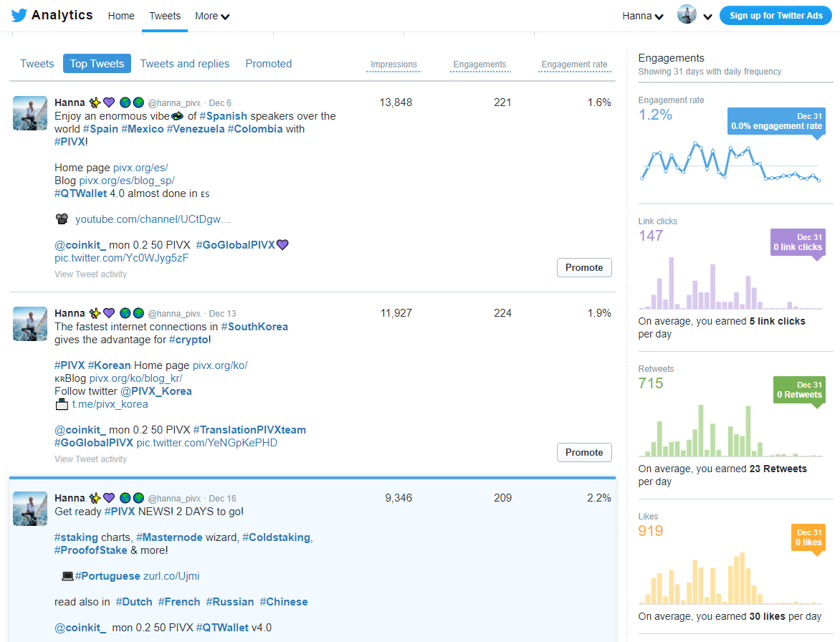The image size is (840, 642).
Task: Click the laptop emoji icon before #Portuguese
Action: tap(67, 576)
